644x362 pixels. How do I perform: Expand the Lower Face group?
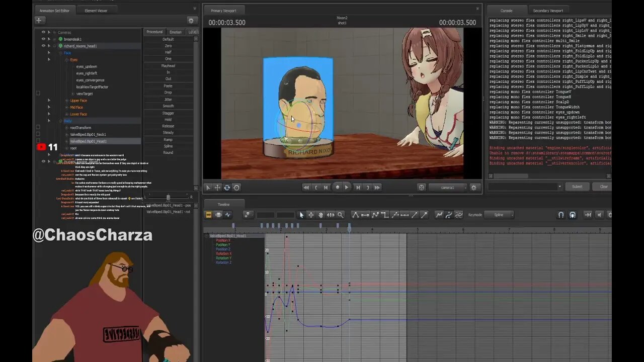tap(67, 114)
